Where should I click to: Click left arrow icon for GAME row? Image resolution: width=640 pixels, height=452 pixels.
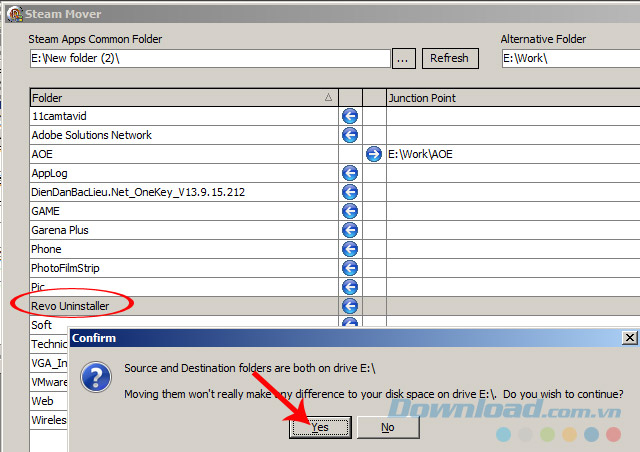click(350, 211)
